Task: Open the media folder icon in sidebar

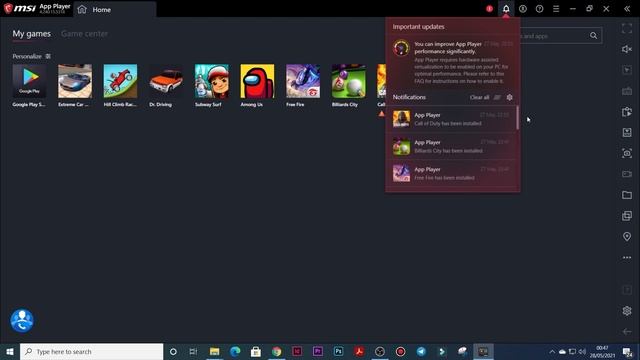Action: [x=627, y=195]
